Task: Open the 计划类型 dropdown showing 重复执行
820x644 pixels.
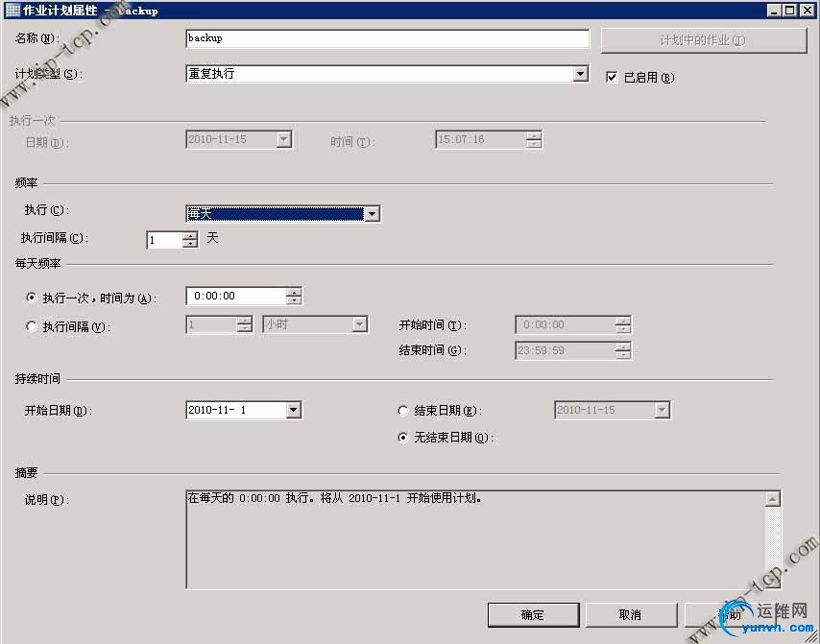Action: pyautogui.click(x=580, y=74)
